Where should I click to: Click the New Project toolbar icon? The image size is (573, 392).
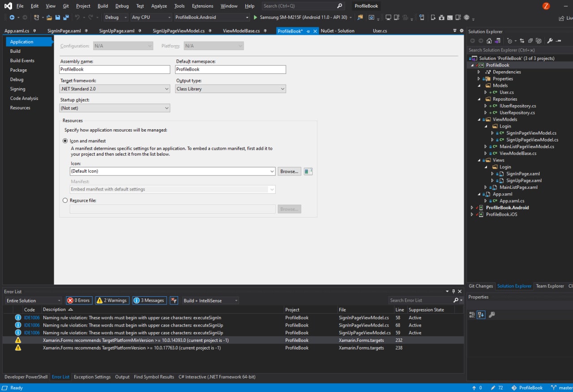[37, 17]
